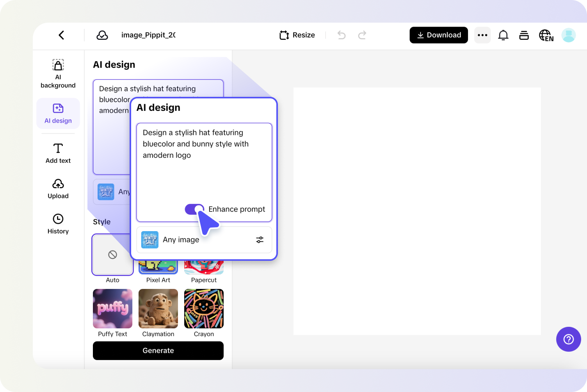
Task: Open the notifications bell
Action: point(503,35)
